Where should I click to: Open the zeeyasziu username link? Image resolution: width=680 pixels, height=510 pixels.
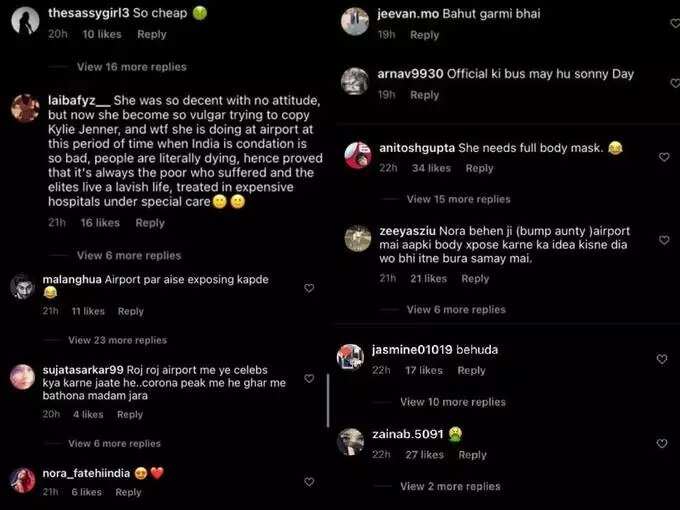[407, 231]
